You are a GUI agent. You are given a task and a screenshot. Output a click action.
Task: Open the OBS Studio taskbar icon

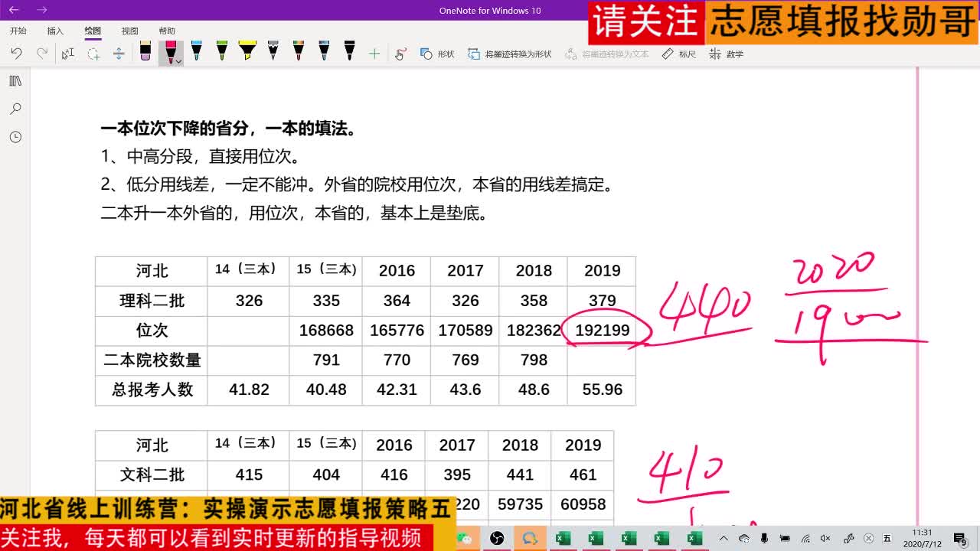(x=497, y=539)
